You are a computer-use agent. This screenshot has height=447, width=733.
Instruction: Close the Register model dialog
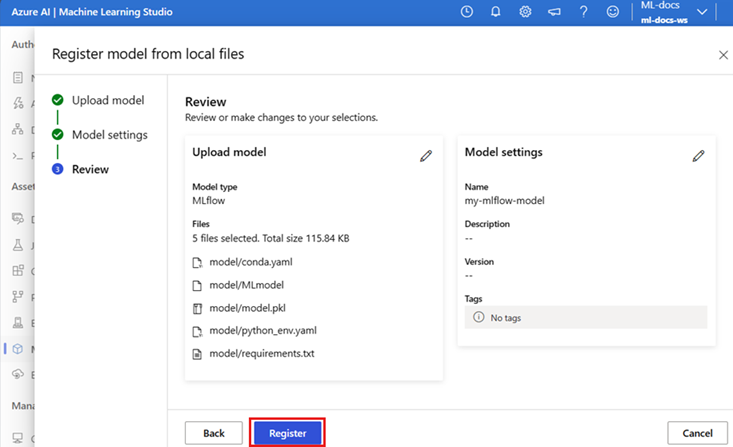(x=723, y=55)
